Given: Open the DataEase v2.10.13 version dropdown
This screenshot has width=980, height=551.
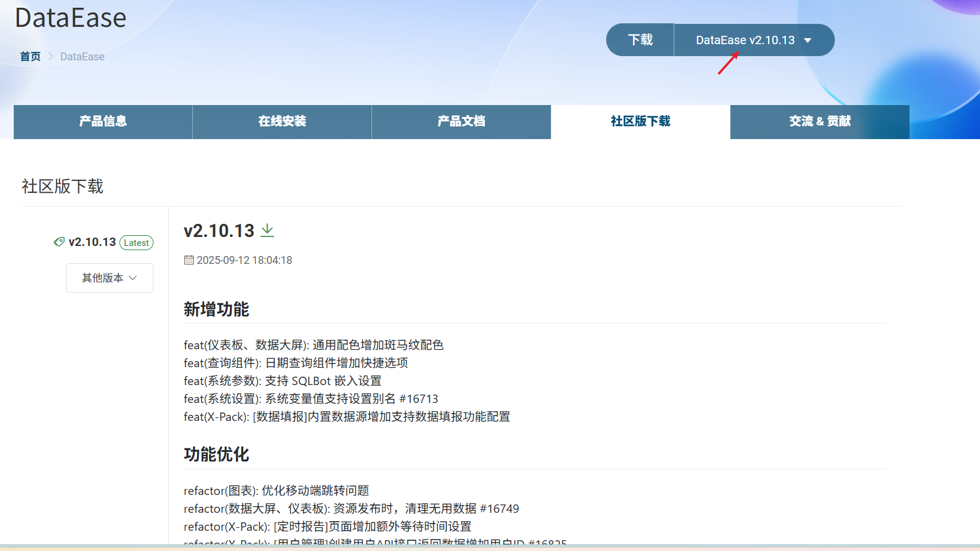Looking at the screenshot, I should tap(745, 39).
